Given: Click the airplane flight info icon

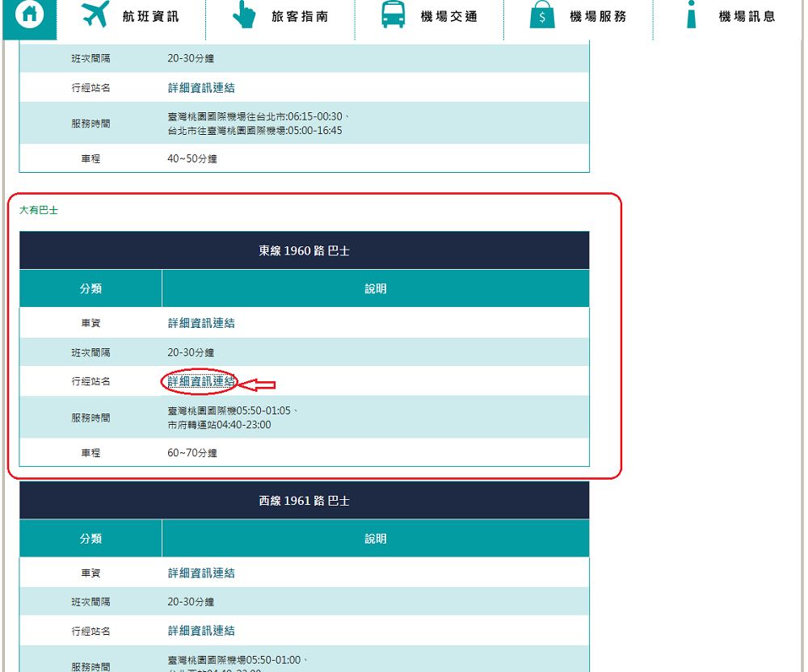Looking at the screenshot, I should pyautogui.click(x=96, y=14).
